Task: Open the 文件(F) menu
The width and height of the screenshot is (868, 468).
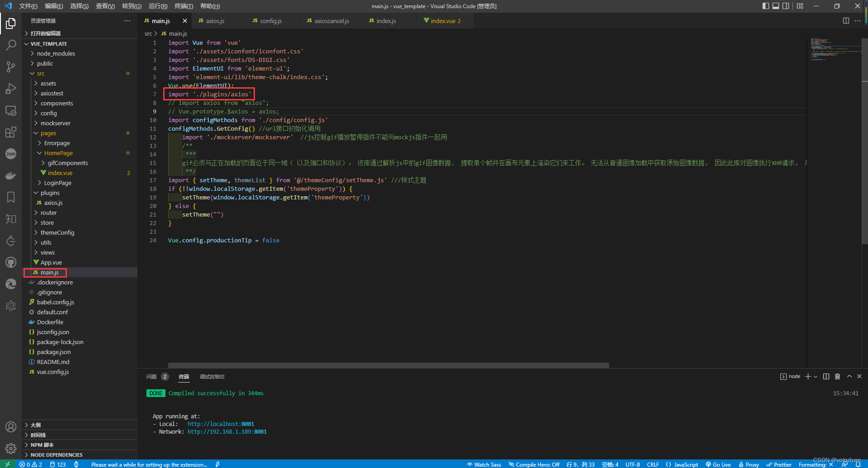Action: click(x=28, y=6)
